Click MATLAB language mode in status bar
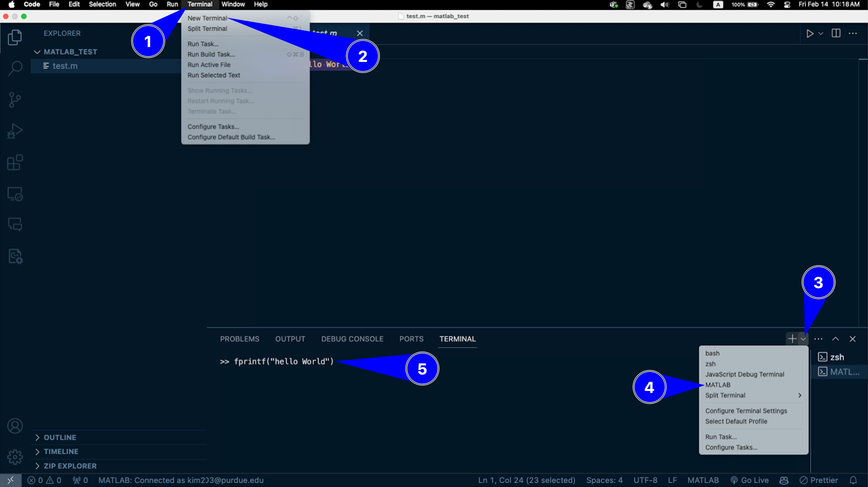868x487 pixels. click(703, 480)
